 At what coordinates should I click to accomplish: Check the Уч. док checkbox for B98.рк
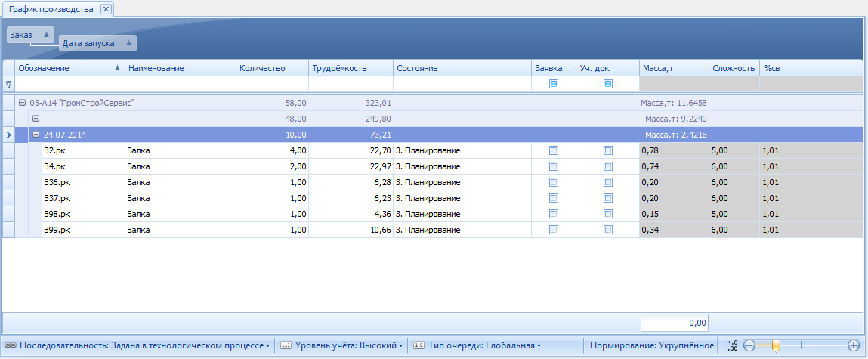(608, 214)
